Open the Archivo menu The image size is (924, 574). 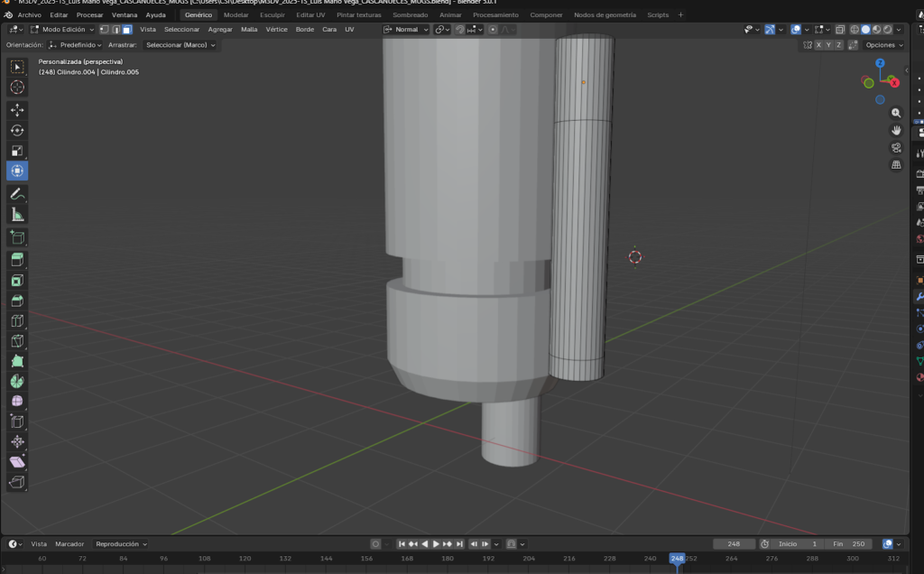29,15
